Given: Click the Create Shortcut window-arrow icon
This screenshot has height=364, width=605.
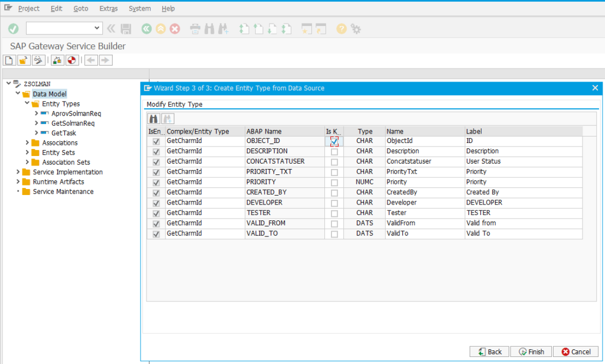Looking at the screenshot, I should [321, 28].
